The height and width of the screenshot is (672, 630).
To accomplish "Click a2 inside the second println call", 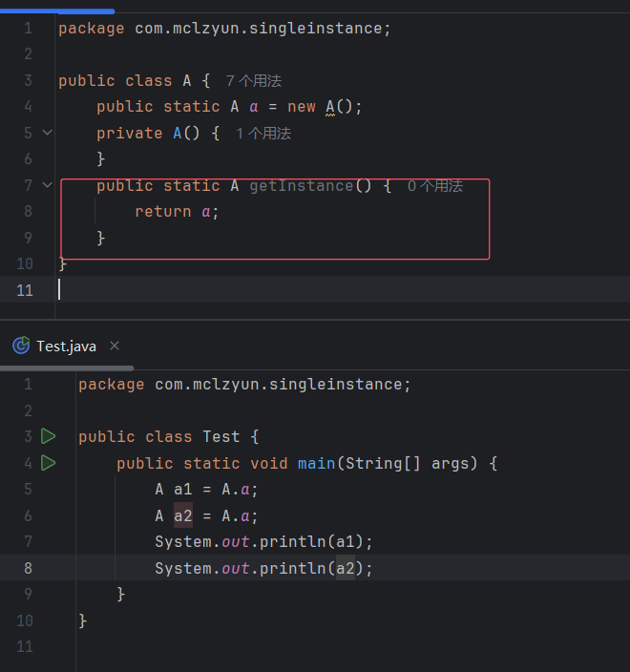I will pos(346,568).
